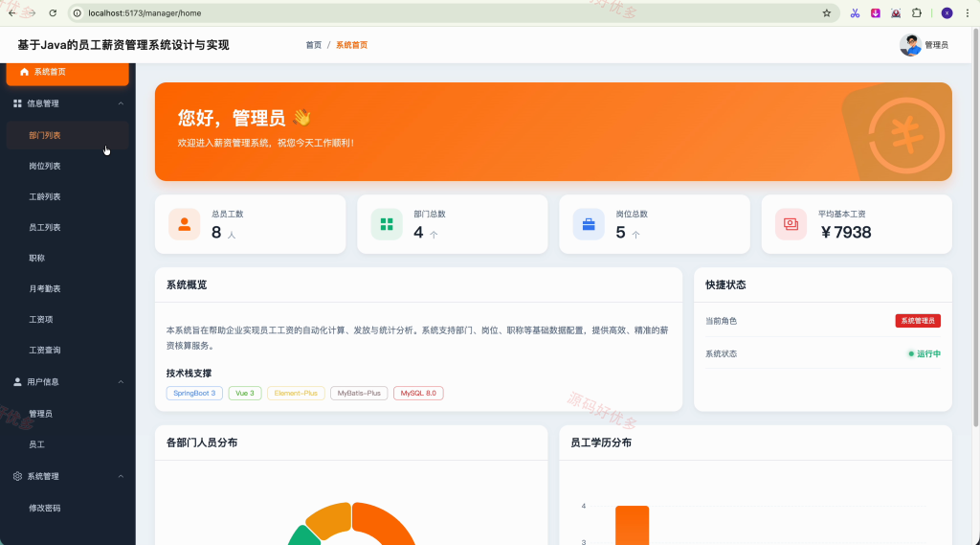Open 系统首页 in the sidebar
Viewport: 980px width, 545px height.
pyautogui.click(x=68, y=73)
